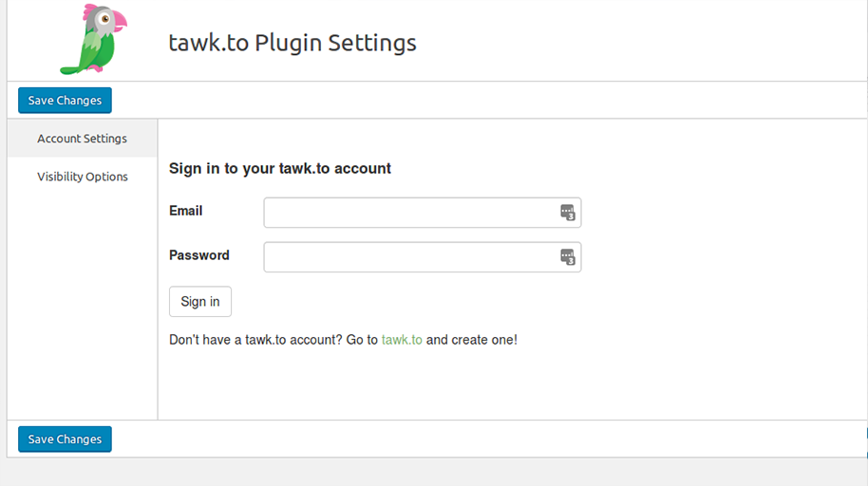Click the 'and create one!' text
Screen dimensions: 868x486
point(472,340)
